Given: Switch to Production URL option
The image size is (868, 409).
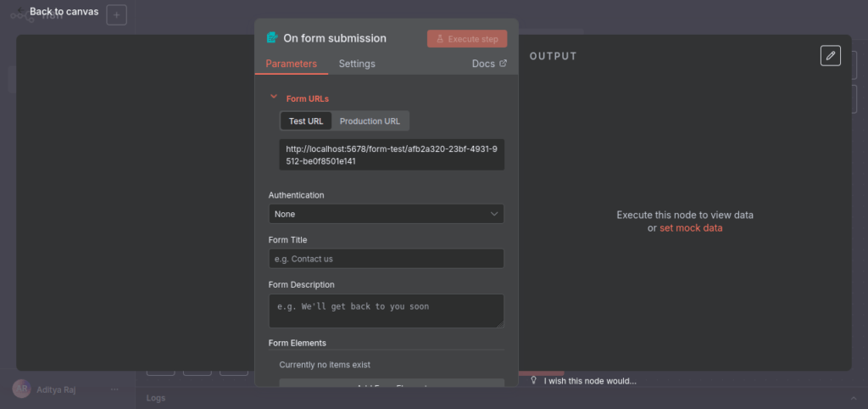Looking at the screenshot, I should [x=370, y=121].
